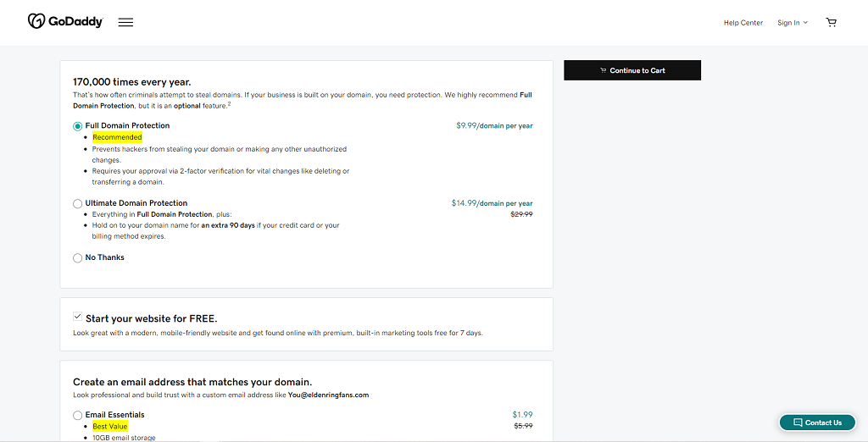
Task: Open the hamburger navigation menu
Action: 125,22
